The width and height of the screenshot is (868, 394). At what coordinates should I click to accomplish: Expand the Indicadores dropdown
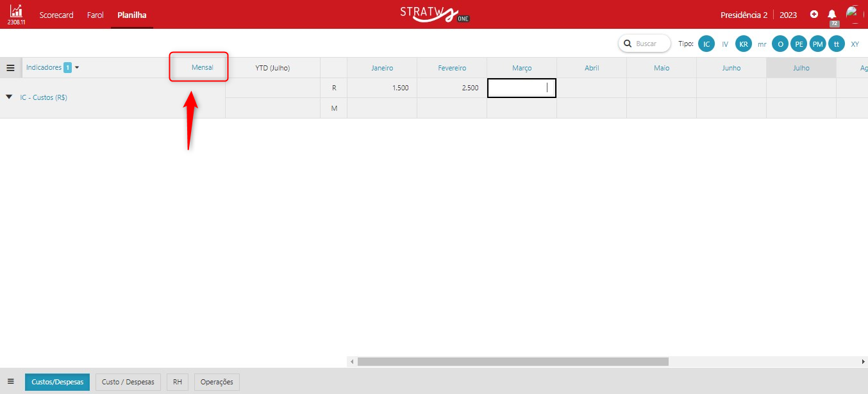tap(77, 67)
